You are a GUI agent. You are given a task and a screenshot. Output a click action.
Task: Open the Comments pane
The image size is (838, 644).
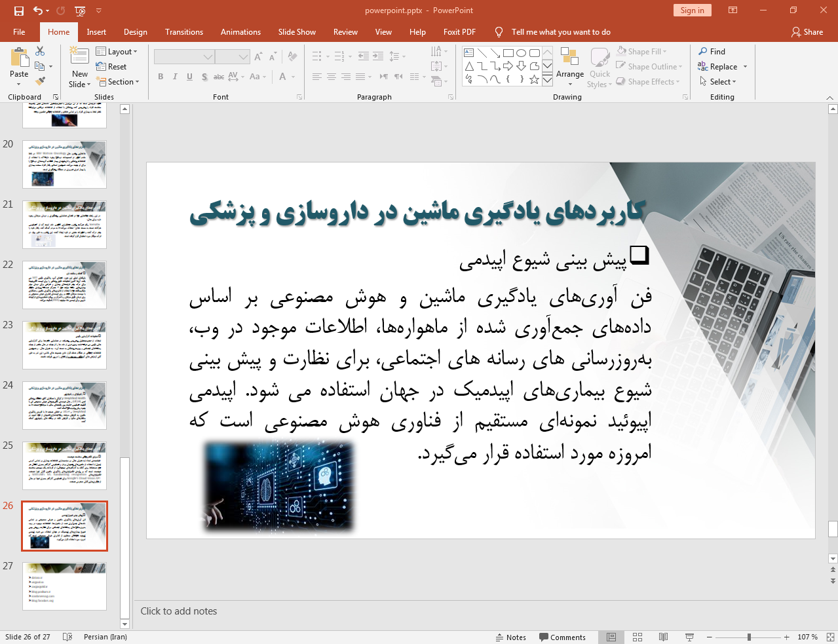(x=562, y=637)
